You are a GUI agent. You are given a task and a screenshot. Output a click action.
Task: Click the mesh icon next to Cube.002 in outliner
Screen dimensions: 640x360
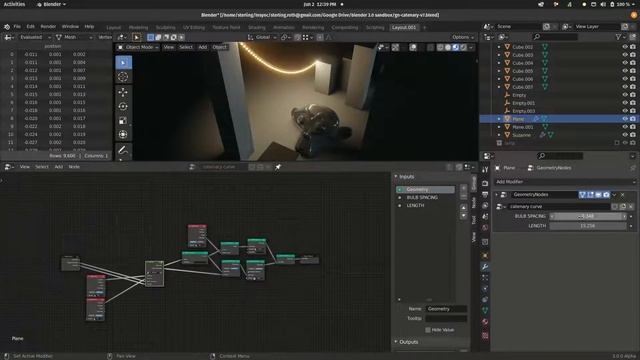(544, 47)
